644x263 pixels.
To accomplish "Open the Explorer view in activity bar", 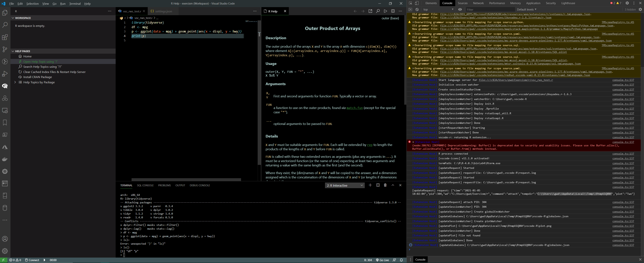I will pos(5,13).
